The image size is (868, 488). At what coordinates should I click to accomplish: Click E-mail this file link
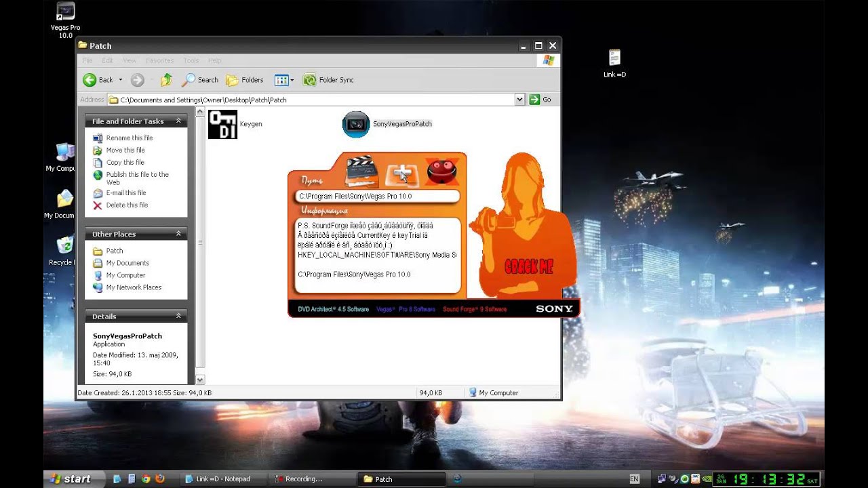click(x=126, y=192)
